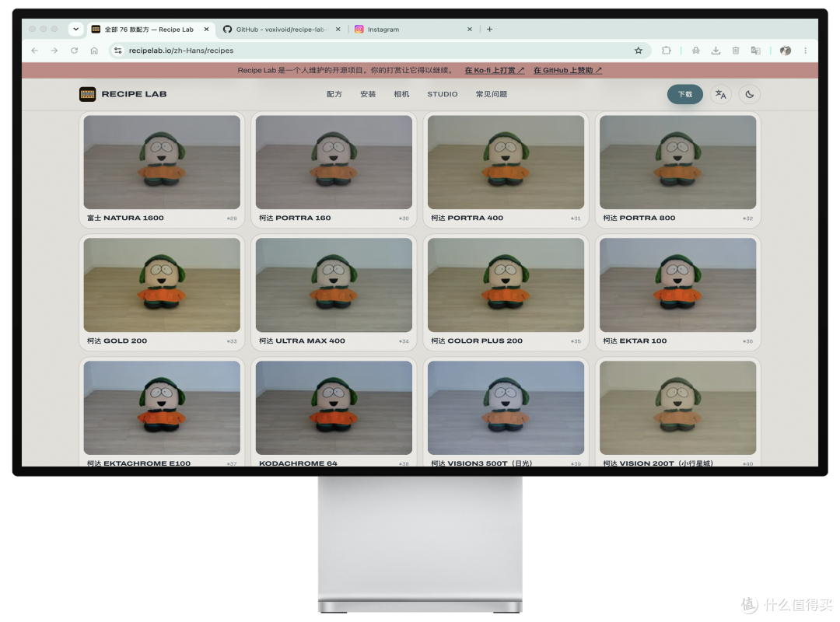Open the 安装 navigation item

[368, 94]
